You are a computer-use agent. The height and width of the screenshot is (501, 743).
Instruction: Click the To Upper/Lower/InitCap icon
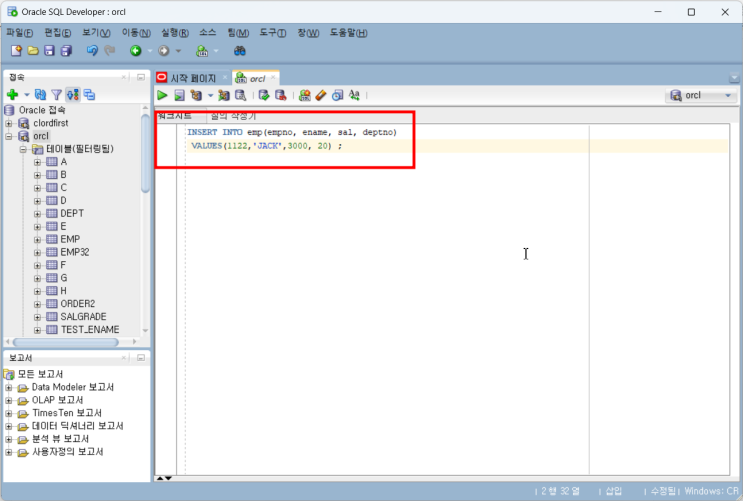(354, 95)
